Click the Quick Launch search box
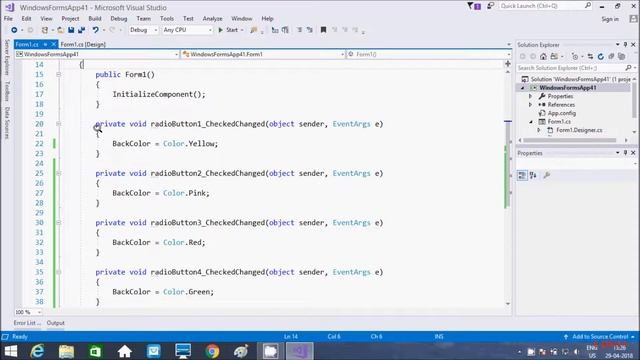This screenshot has width=640, height=360. tap(546, 6)
